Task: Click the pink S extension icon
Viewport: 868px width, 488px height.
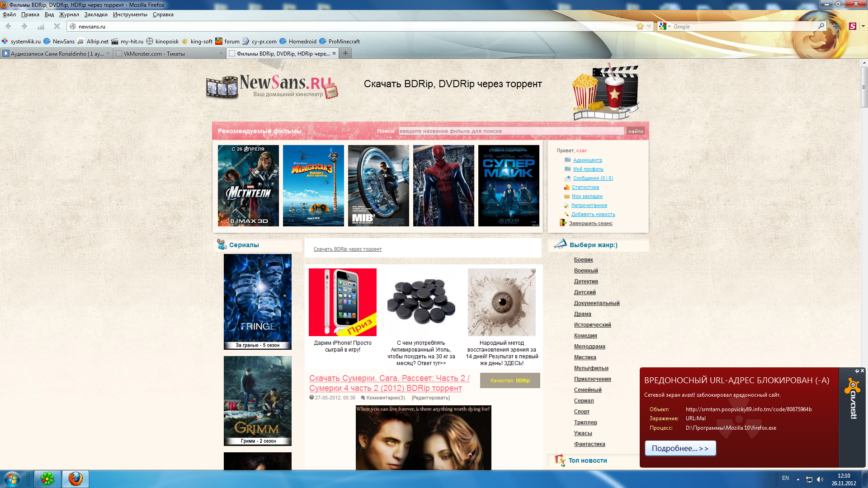Action: 853,26
